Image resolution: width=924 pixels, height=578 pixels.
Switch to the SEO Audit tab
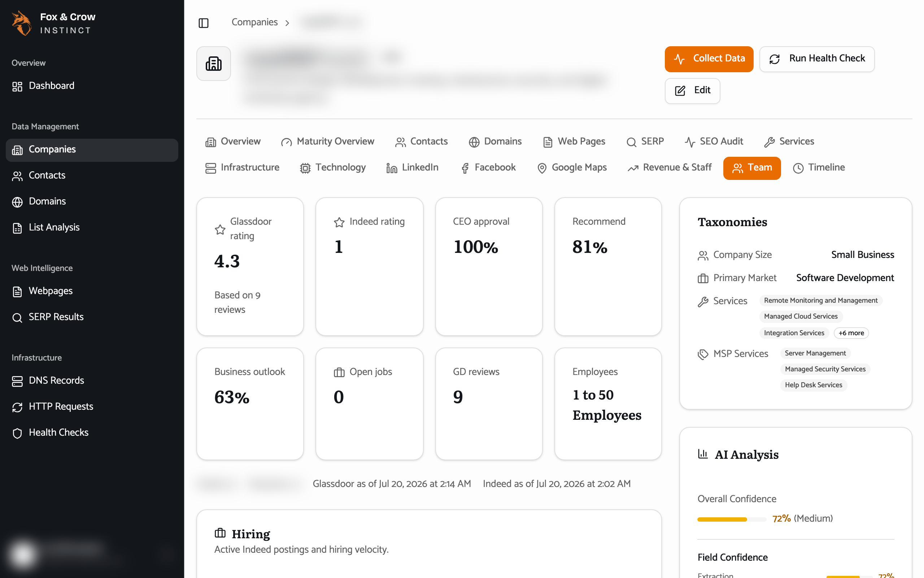(x=714, y=142)
